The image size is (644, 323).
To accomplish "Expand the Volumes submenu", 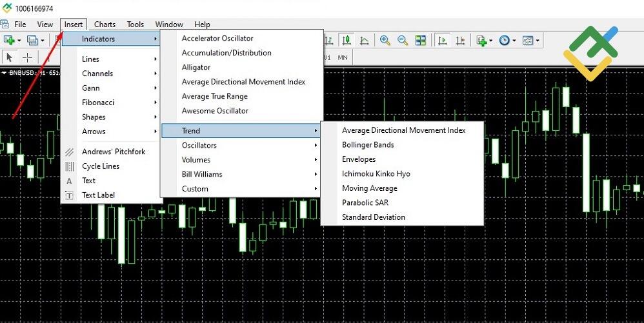I will pyautogui.click(x=241, y=160).
